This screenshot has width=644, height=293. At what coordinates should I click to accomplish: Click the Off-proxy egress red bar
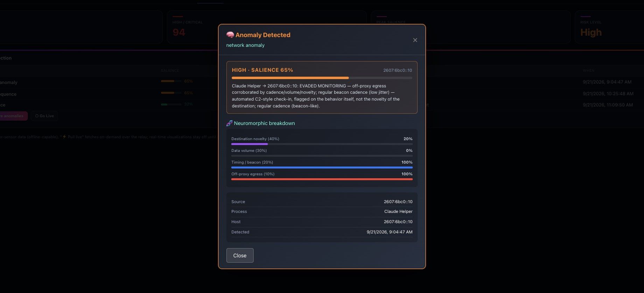coord(322,179)
